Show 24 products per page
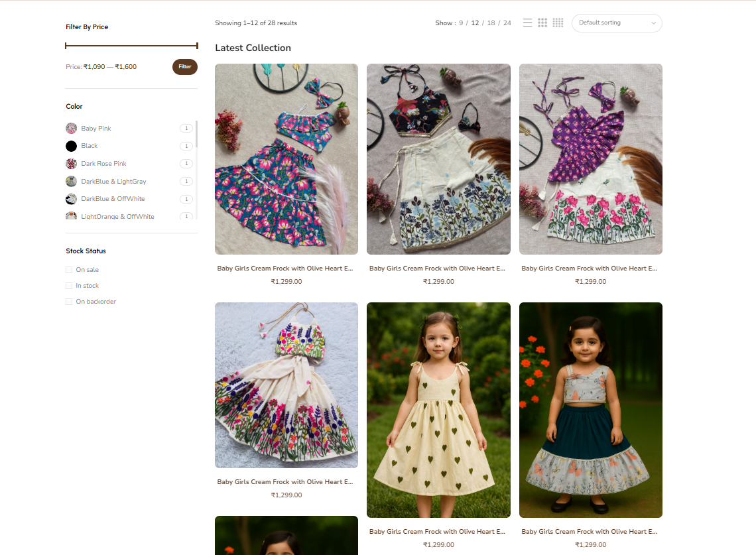 [x=507, y=23]
